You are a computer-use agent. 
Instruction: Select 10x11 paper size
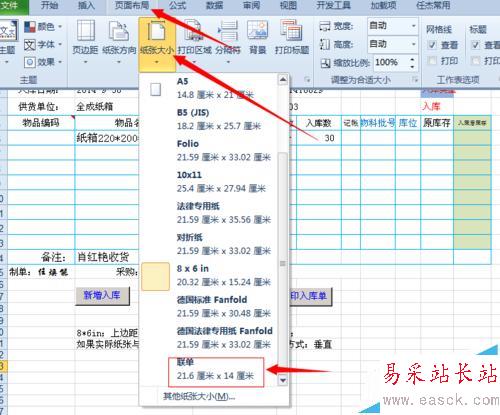(208, 182)
